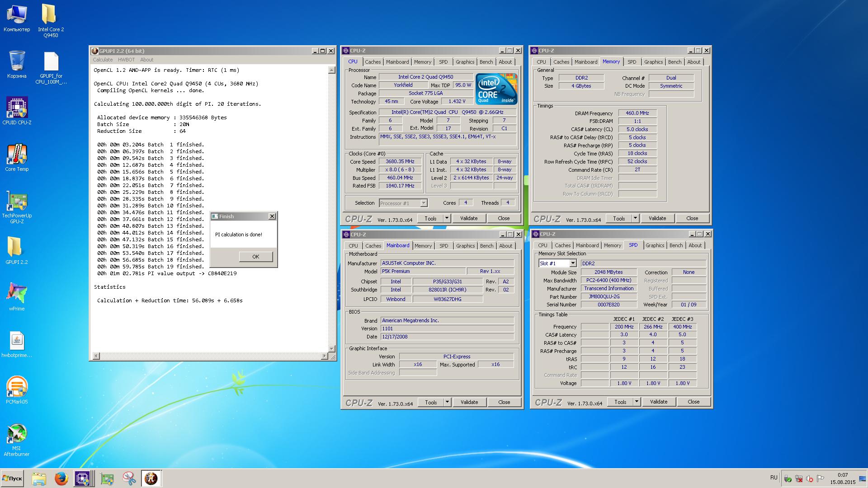This screenshot has height=488, width=868.
Task: Click OK in the Finish dialog
Action: coord(256,257)
